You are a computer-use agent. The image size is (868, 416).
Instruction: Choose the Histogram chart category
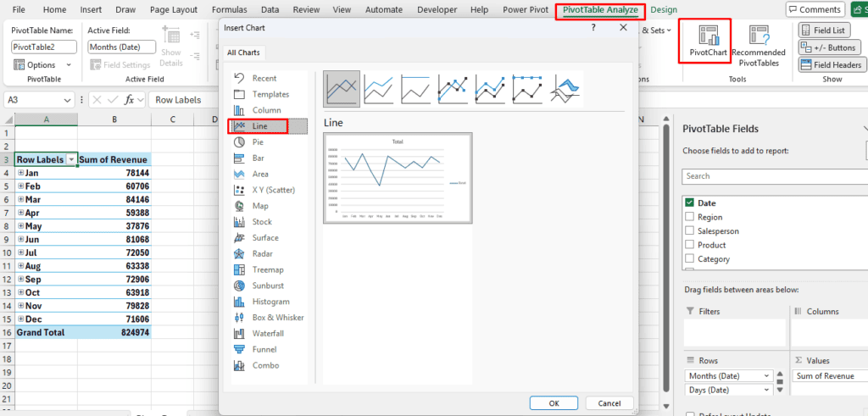269,302
